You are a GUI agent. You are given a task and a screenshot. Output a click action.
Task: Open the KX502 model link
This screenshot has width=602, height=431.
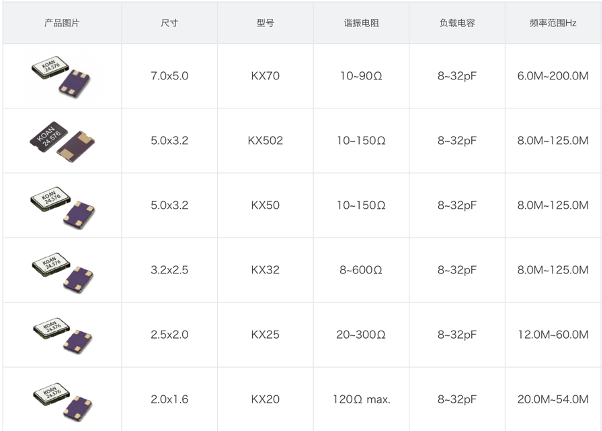point(265,141)
